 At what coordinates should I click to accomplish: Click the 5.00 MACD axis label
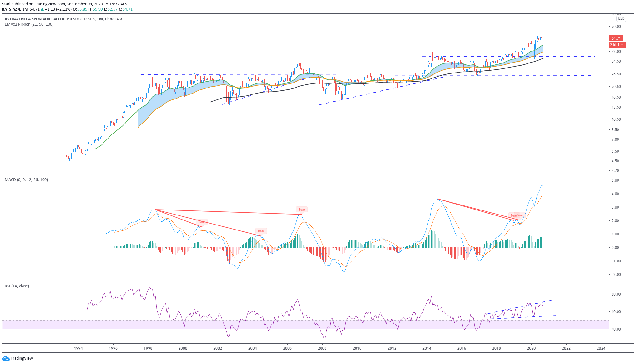(615, 180)
